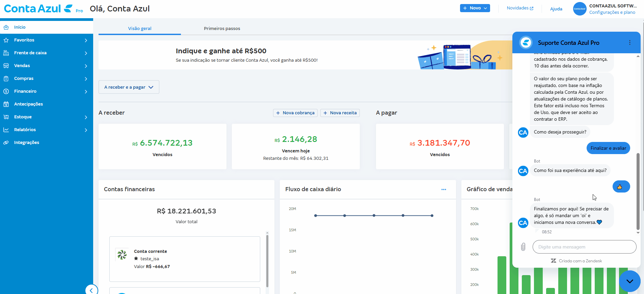Image resolution: width=644 pixels, height=294 pixels.
Task: Click the R$ 18.221.601,53 total value
Action: click(186, 211)
